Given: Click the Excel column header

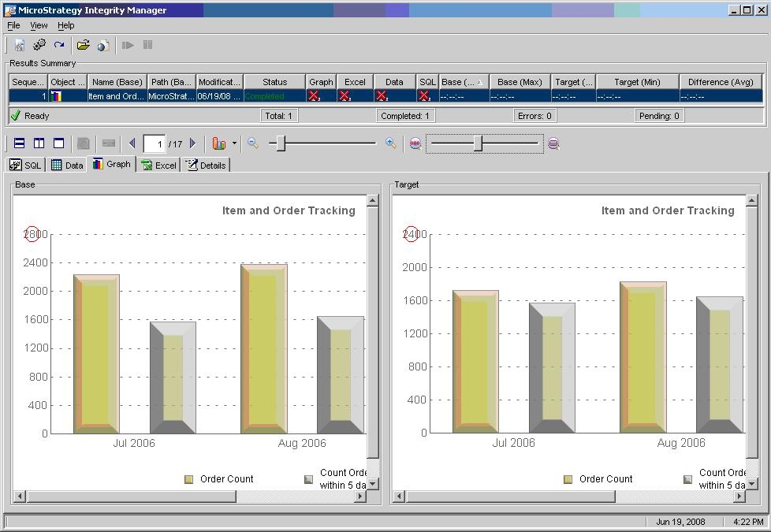Looking at the screenshot, I should [355, 82].
